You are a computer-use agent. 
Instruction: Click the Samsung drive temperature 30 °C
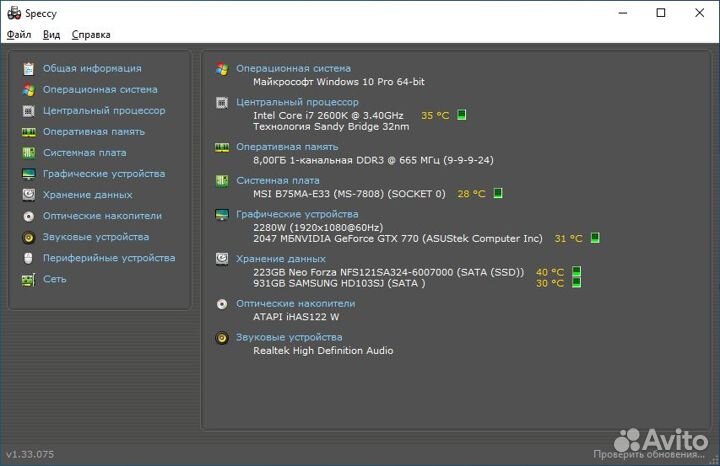point(550,284)
